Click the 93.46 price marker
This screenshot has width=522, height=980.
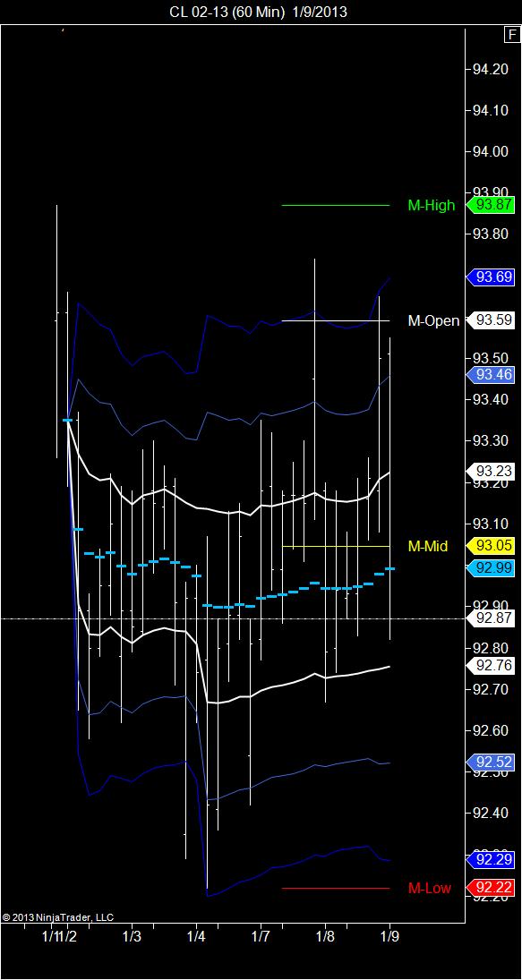(x=491, y=375)
